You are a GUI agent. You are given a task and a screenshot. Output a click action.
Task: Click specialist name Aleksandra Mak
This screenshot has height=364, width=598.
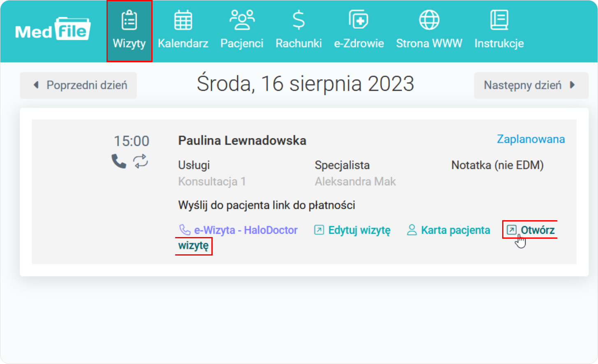point(355,181)
